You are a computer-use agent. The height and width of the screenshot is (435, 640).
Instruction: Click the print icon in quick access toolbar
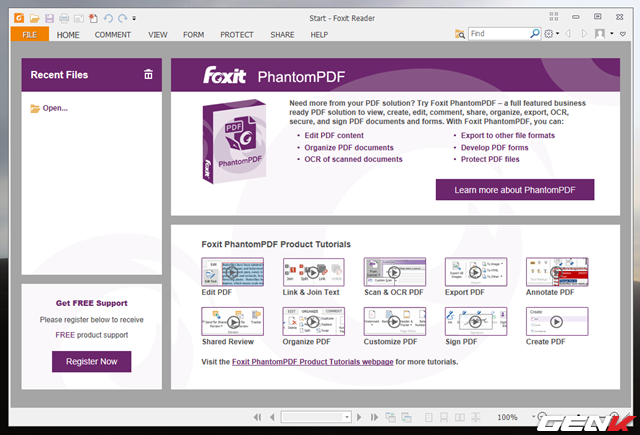tap(64, 18)
